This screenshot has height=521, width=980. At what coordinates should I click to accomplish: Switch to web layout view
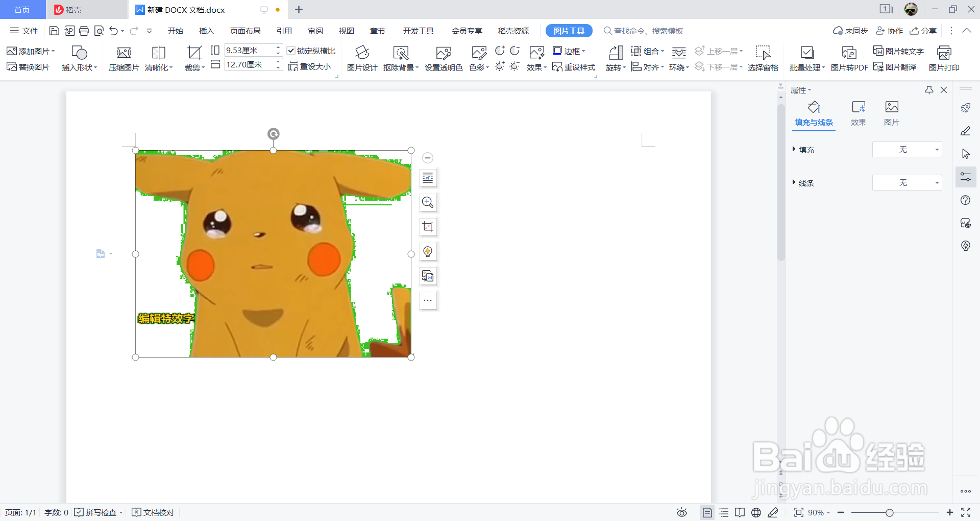coord(756,512)
